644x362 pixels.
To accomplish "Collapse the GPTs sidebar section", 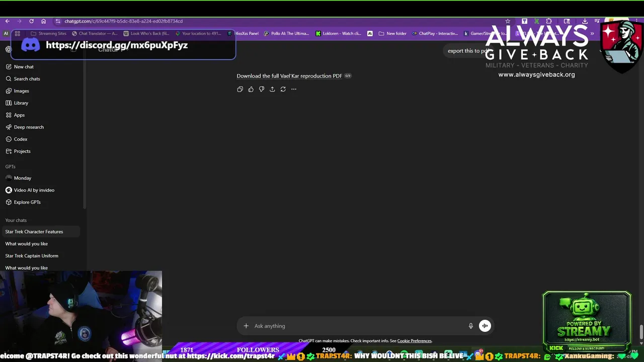I will [x=11, y=166].
